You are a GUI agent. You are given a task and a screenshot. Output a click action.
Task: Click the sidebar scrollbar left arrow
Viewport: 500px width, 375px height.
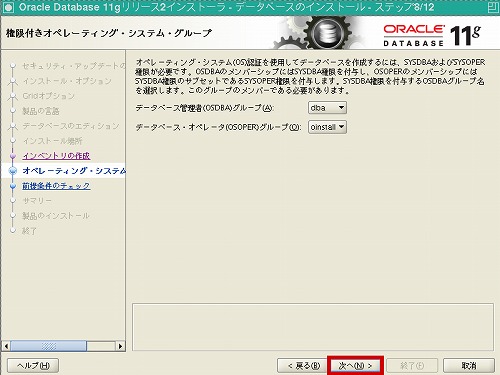tap(6, 346)
